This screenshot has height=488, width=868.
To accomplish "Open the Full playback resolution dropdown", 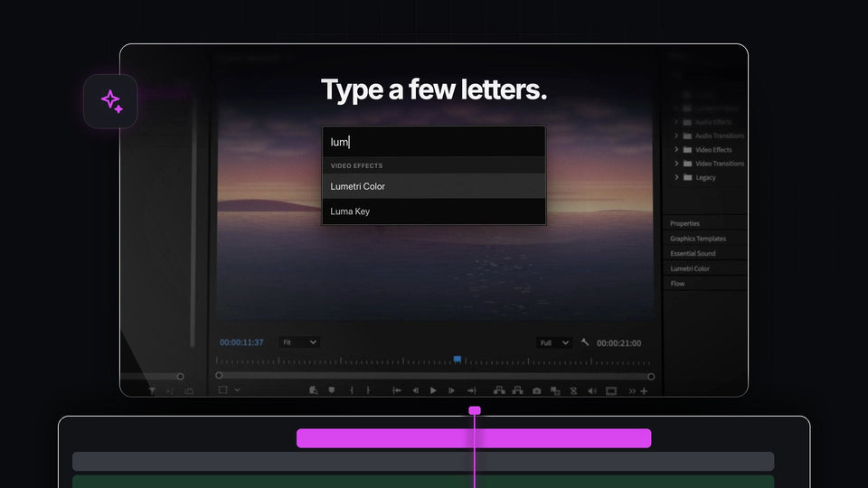I will (553, 343).
